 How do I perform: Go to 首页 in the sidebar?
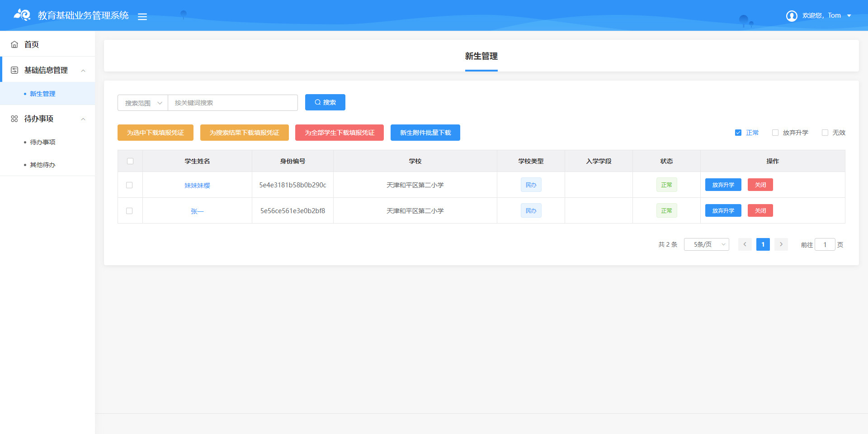pyautogui.click(x=47, y=44)
